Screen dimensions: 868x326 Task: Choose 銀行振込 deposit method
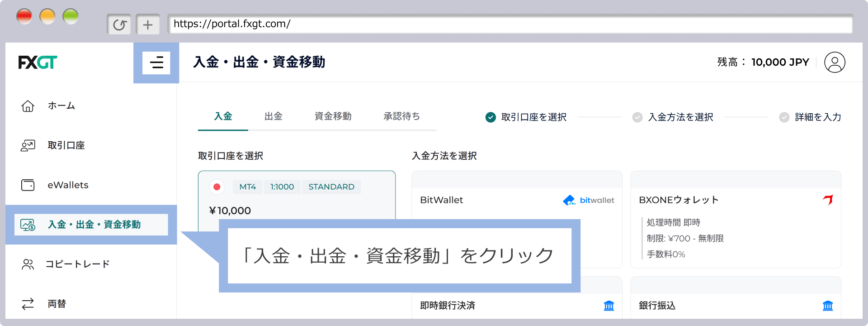click(x=736, y=297)
